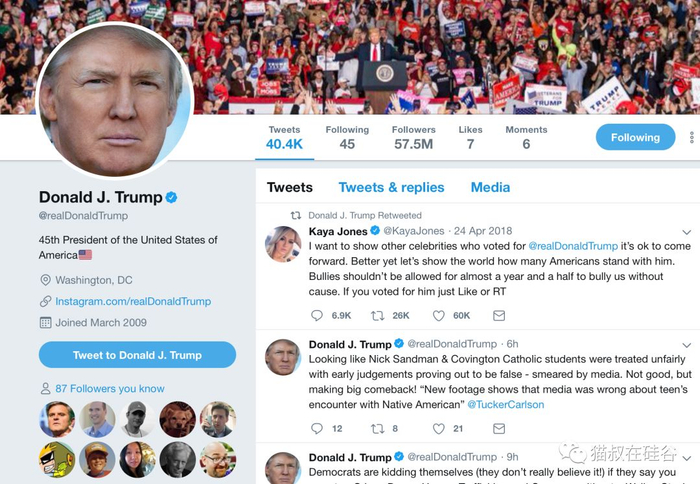Click Tweet to Donald J. Trump button
The height and width of the screenshot is (484, 700).
tap(138, 355)
